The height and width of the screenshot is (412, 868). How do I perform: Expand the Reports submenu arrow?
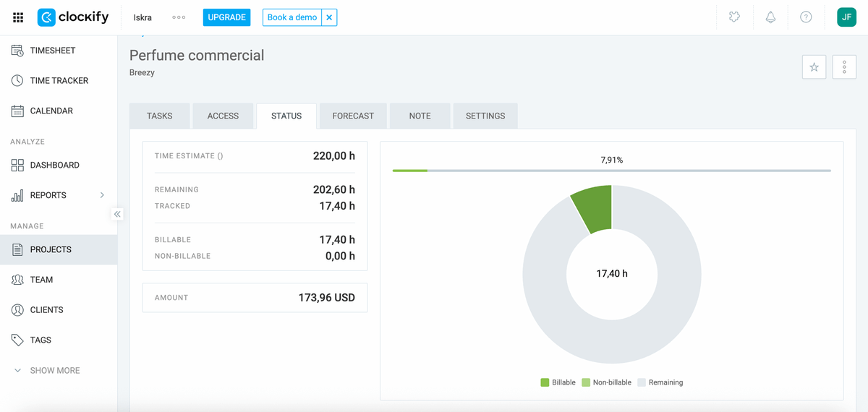coord(102,195)
